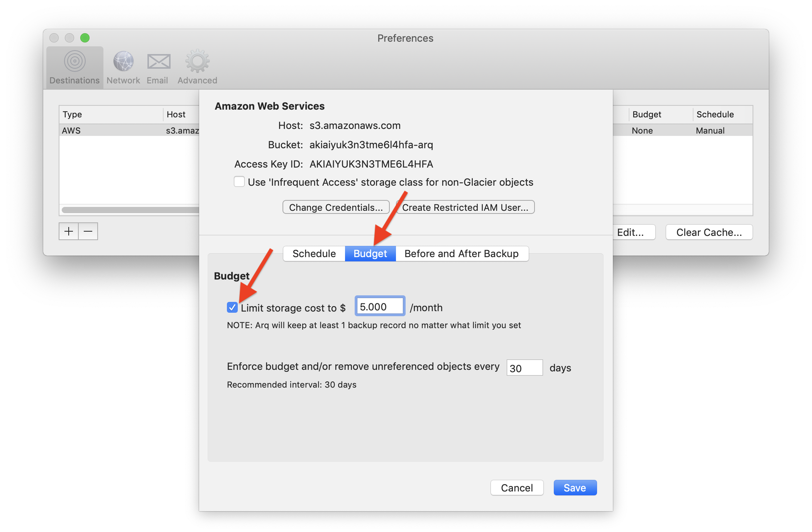812x532 pixels.
Task: Add a new destination with plus button
Action: [69, 231]
